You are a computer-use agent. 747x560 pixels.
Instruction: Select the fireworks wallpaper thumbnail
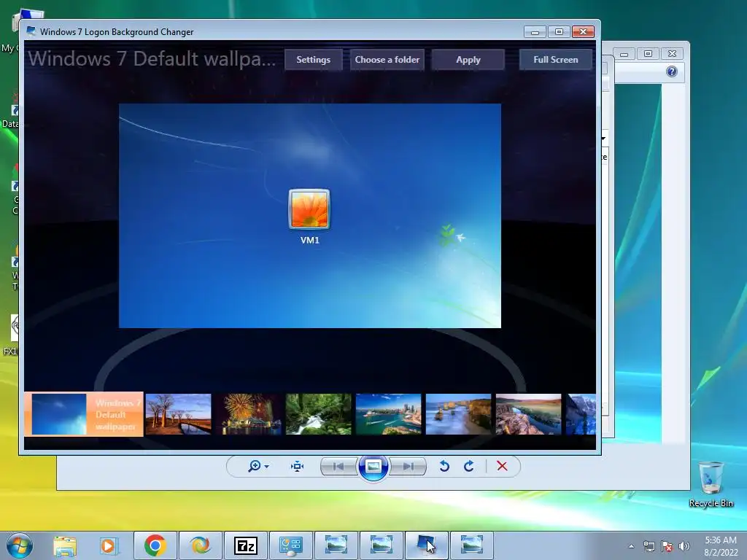click(249, 414)
